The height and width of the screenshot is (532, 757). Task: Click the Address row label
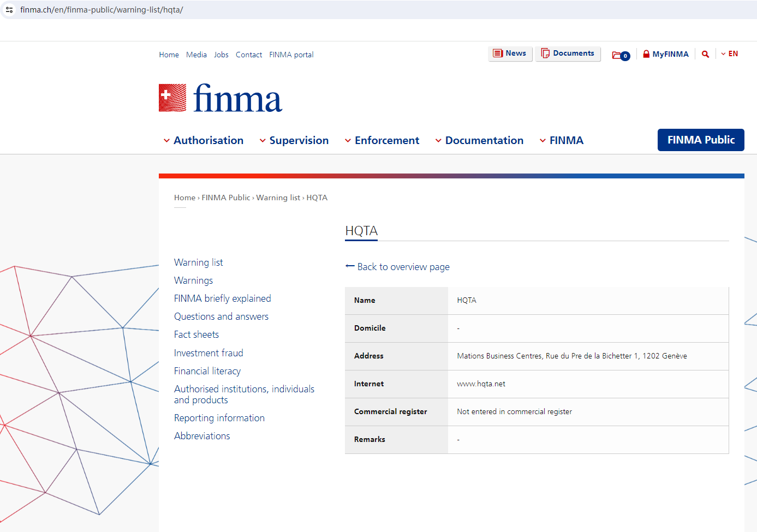[369, 356]
